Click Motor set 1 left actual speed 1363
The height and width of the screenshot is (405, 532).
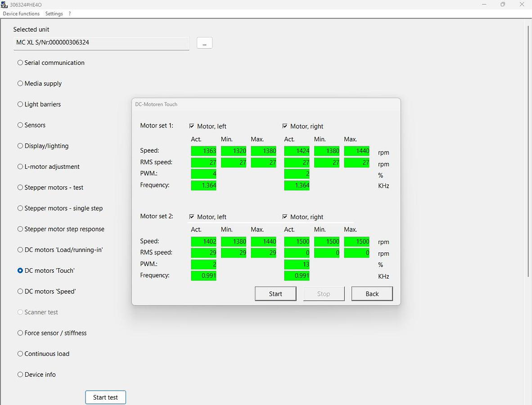[203, 151]
